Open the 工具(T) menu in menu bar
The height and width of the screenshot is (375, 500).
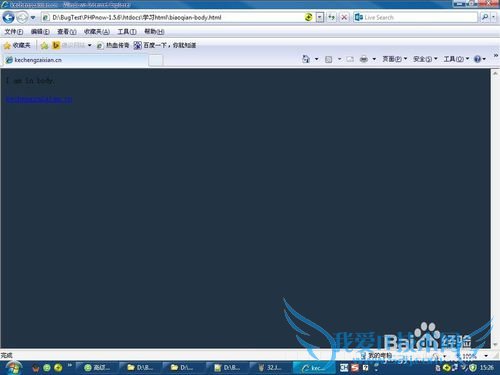point(127,32)
